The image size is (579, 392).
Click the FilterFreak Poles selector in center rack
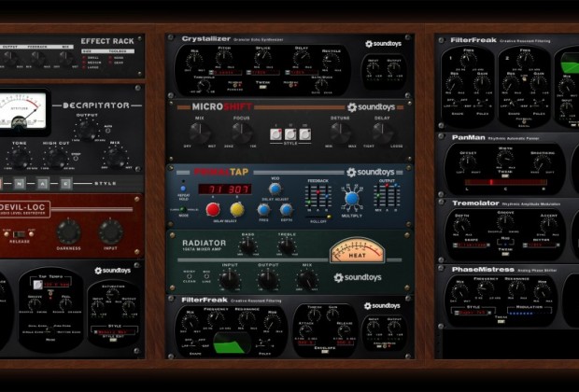click(x=265, y=344)
